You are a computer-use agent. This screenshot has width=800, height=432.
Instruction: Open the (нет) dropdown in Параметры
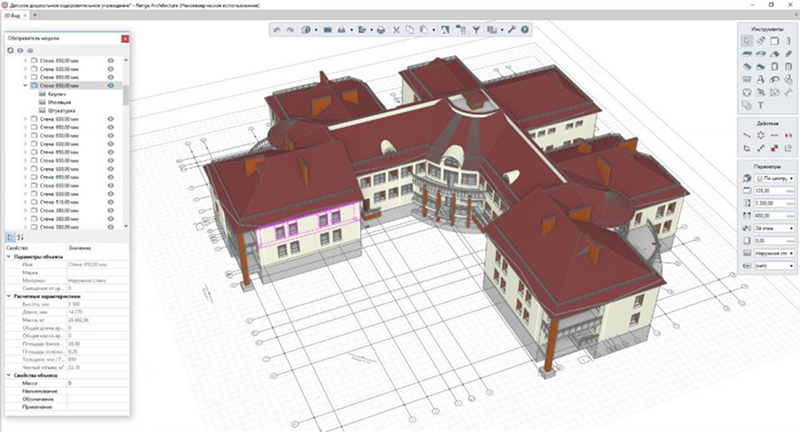(774, 266)
